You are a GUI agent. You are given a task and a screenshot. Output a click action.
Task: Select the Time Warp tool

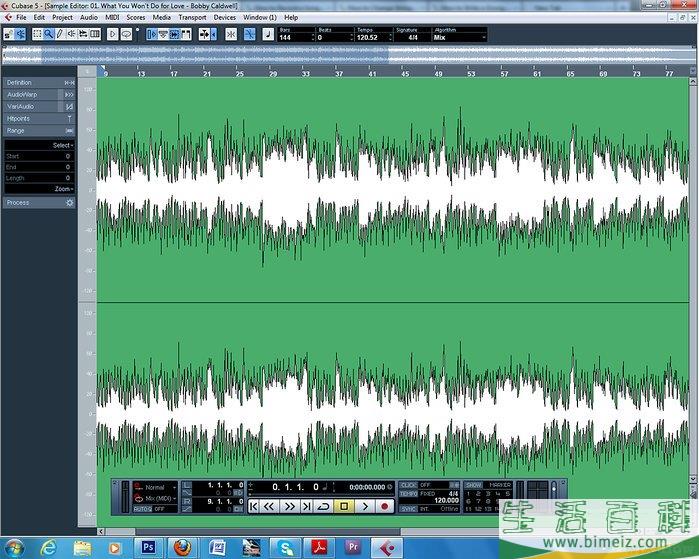pyautogui.click(x=95, y=34)
